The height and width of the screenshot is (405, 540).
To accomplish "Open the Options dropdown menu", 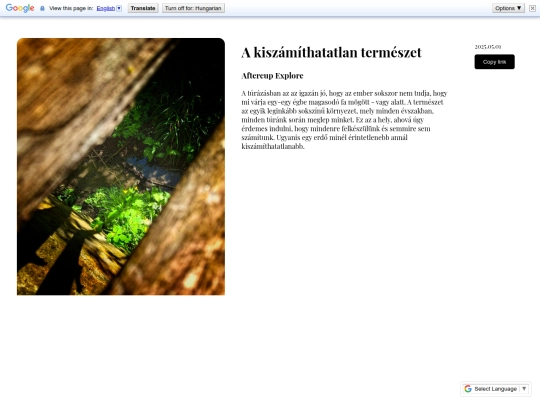I will (508, 8).
